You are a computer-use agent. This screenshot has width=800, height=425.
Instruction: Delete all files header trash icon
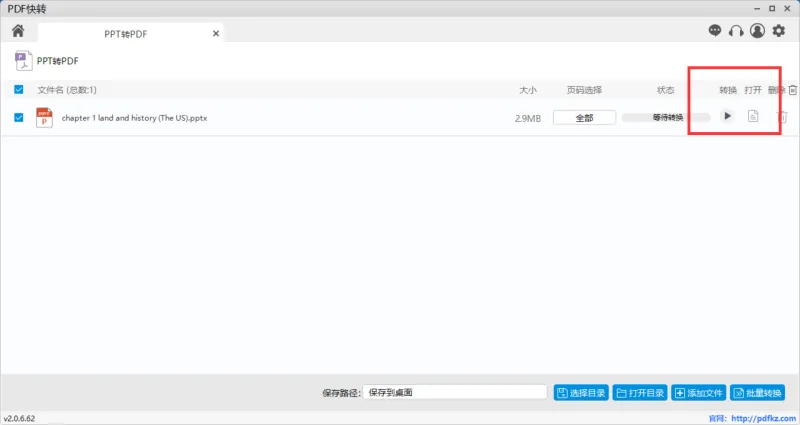[792, 90]
